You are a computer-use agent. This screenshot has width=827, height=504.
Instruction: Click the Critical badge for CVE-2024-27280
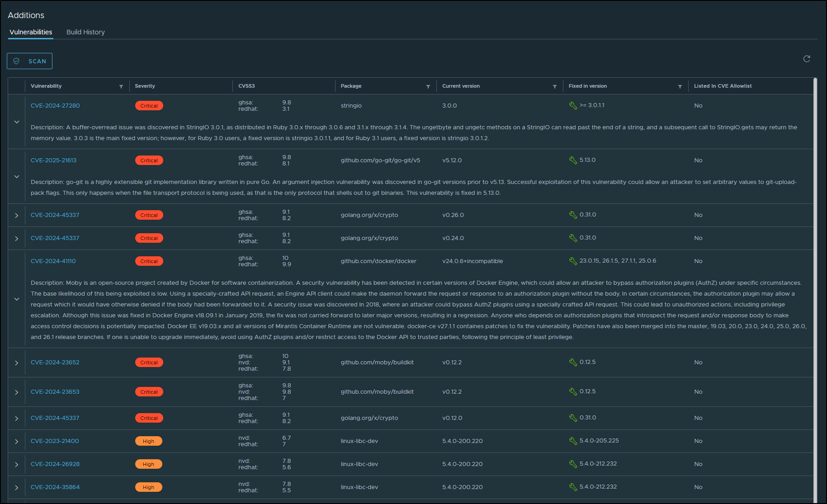click(149, 106)
